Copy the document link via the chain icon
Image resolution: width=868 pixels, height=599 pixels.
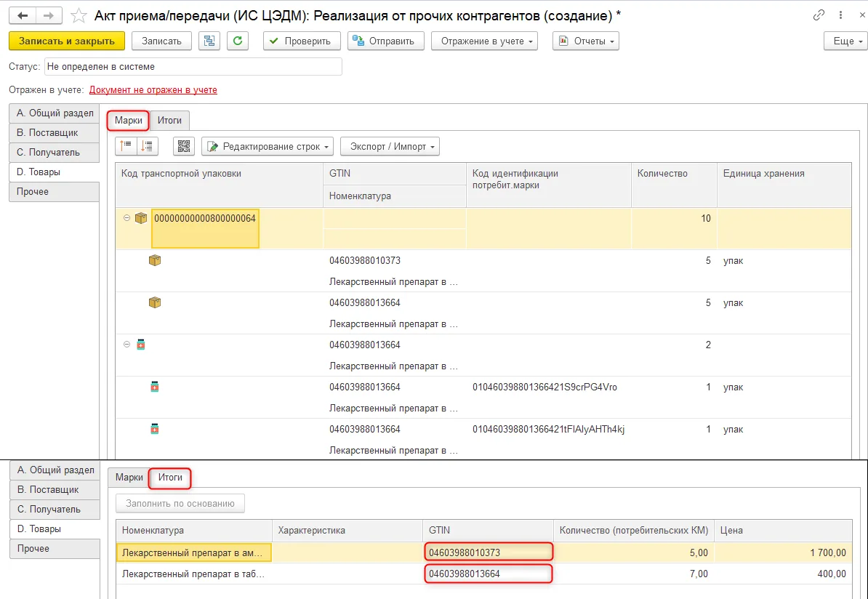click(x=819, y=15)
